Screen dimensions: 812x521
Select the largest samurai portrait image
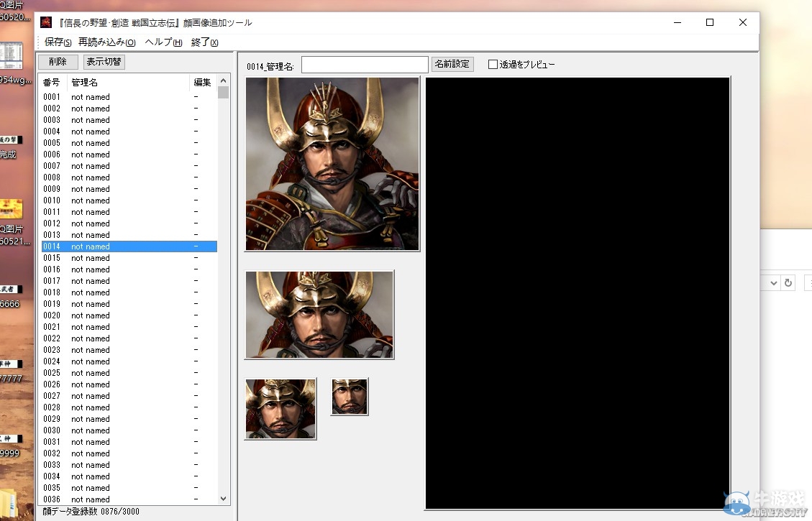[x=332, y=164]
